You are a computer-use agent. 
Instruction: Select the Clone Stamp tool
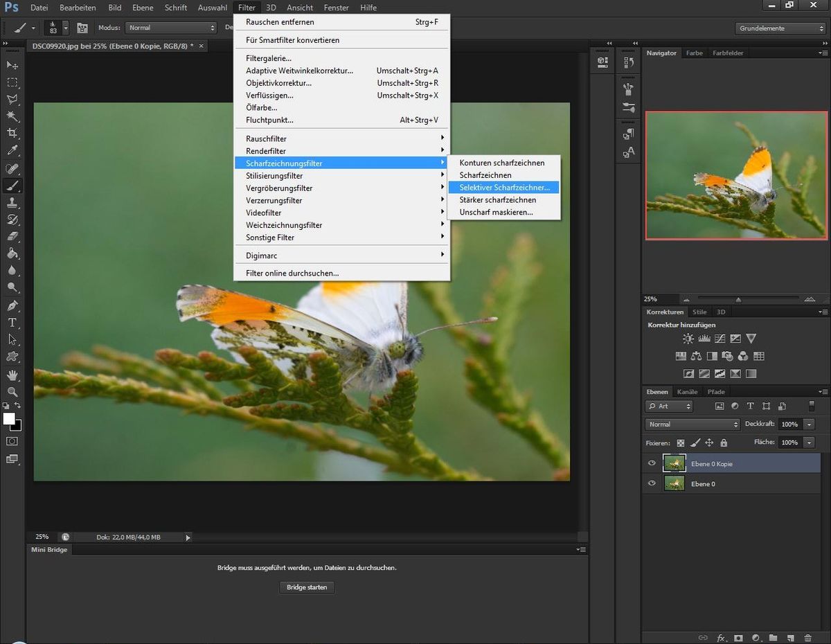coord(12,202)
